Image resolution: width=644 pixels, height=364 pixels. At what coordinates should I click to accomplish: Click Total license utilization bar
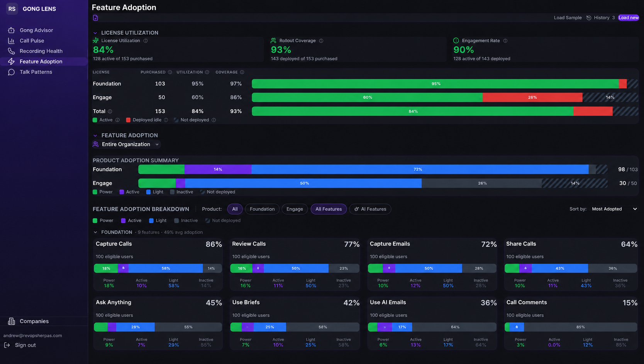click(x=445, y=111)
